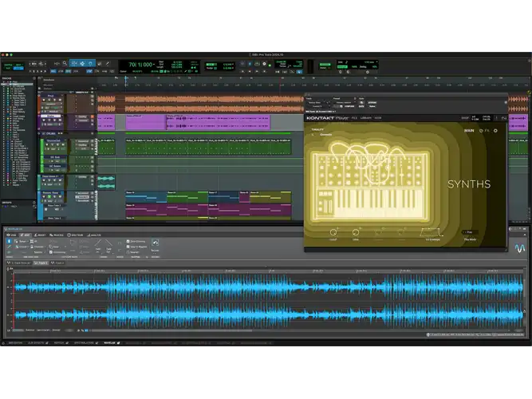The width and height of the screenshot is (532, 399).
Task: Open the plug-in Preset dropdown
Action: click(344, 103)
